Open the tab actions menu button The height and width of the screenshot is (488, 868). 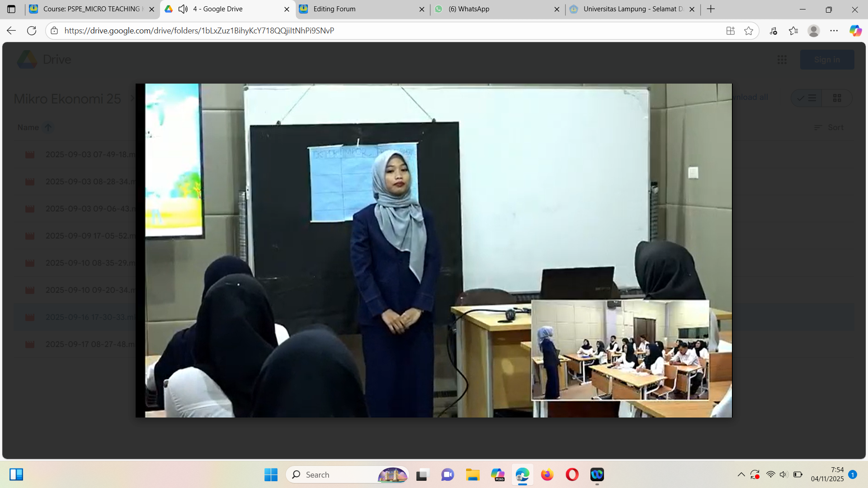11,9
